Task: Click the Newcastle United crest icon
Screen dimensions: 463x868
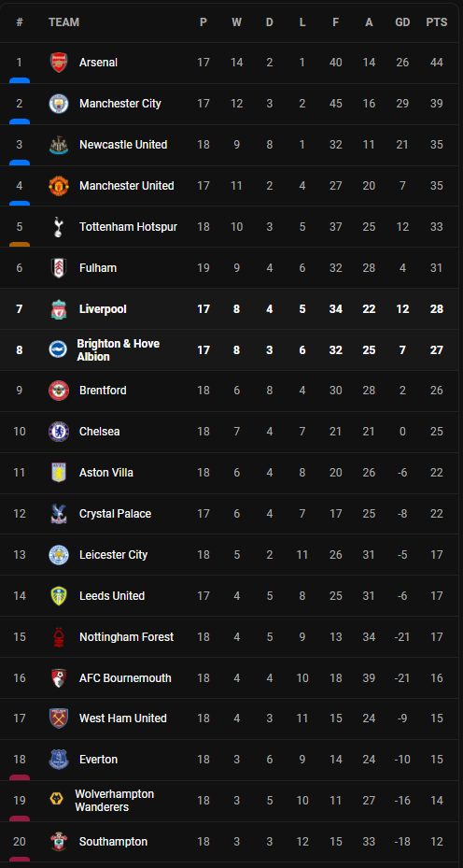Action: pos(58,145)
